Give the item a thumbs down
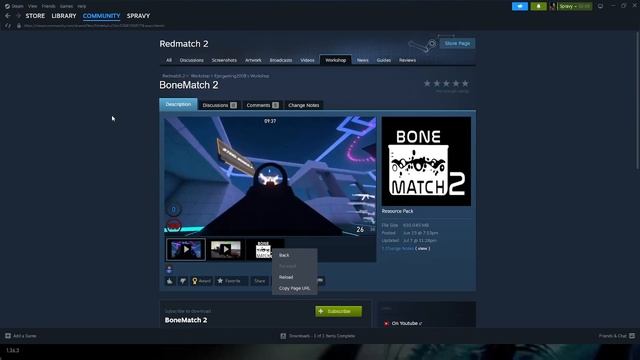640x360 pixels. point(183,281)
